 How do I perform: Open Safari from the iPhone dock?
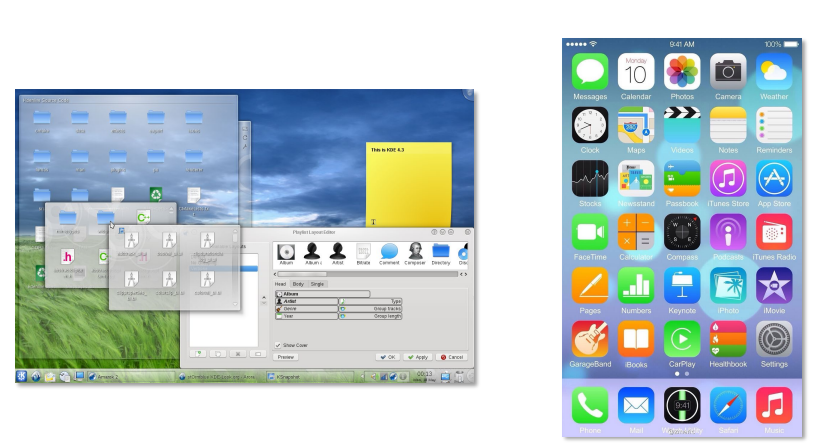click(x=728, y=405)
